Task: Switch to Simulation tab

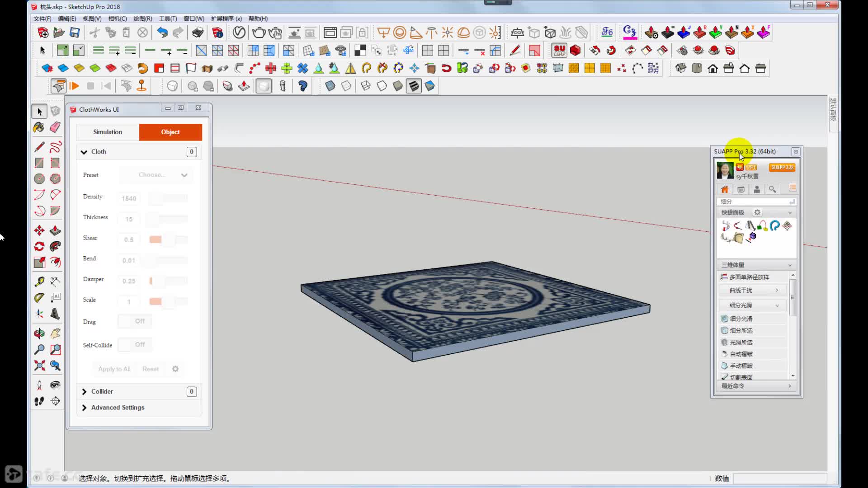Action: coord(107,131)
